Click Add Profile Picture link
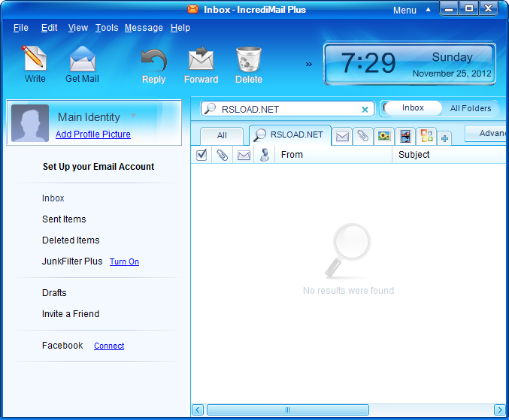This screenshot has width=509, height=420. (92, 134)
